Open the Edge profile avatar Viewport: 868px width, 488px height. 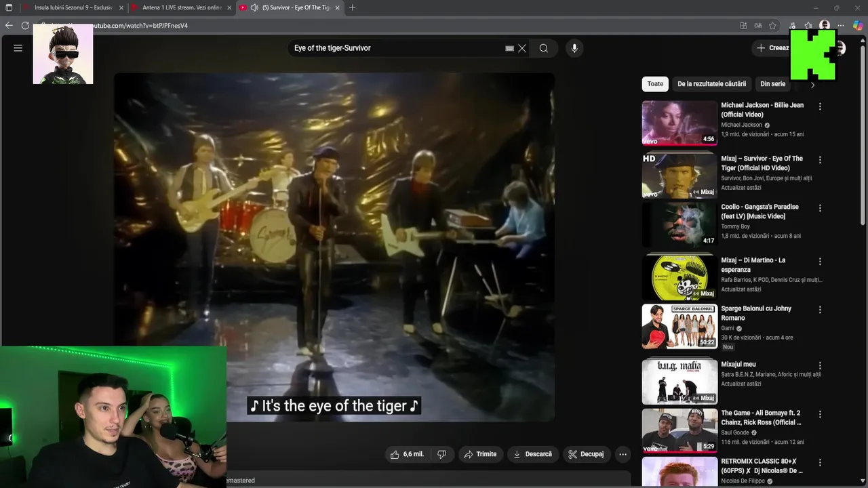(x=825, y=26)
